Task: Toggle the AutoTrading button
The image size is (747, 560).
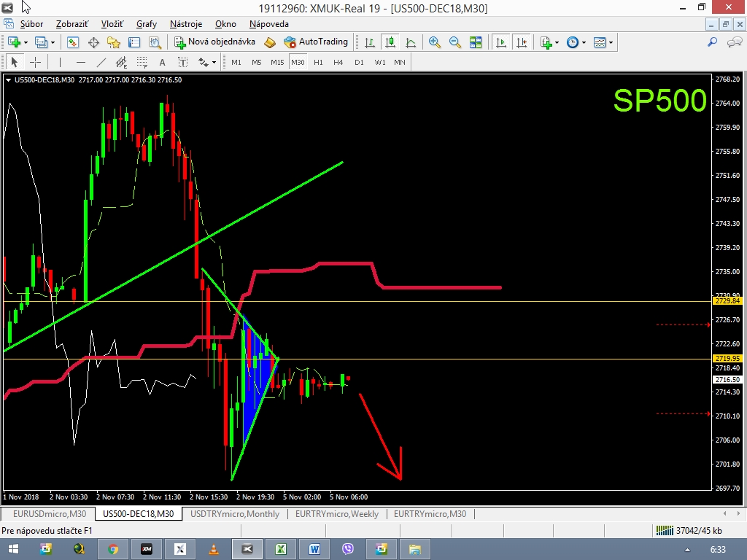Action: point(316,42)
